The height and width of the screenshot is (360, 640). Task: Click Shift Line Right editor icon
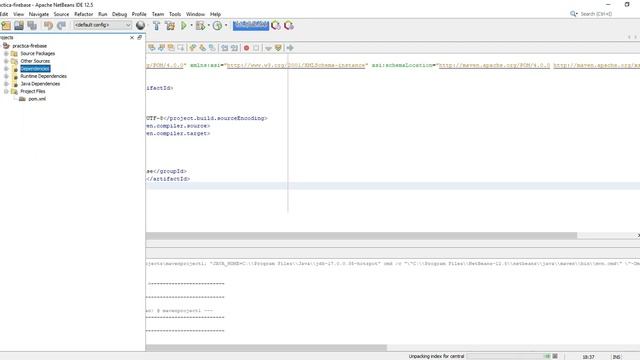[x=234, y=48]
